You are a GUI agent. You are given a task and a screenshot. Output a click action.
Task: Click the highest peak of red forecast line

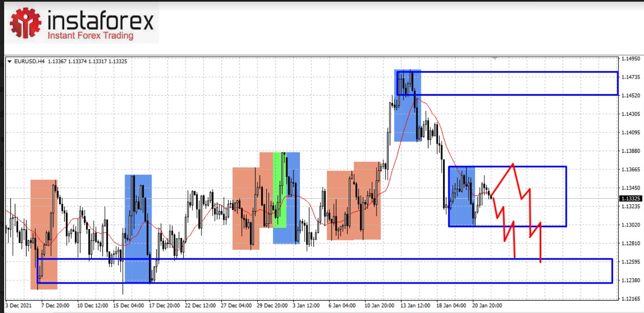(513, 164)
